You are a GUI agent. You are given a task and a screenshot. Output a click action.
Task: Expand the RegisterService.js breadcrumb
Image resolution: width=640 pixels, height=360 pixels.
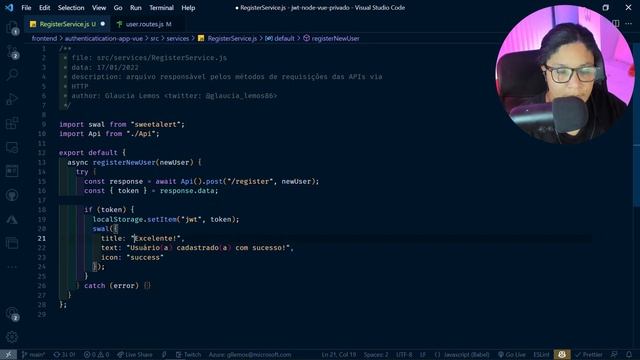232,38
